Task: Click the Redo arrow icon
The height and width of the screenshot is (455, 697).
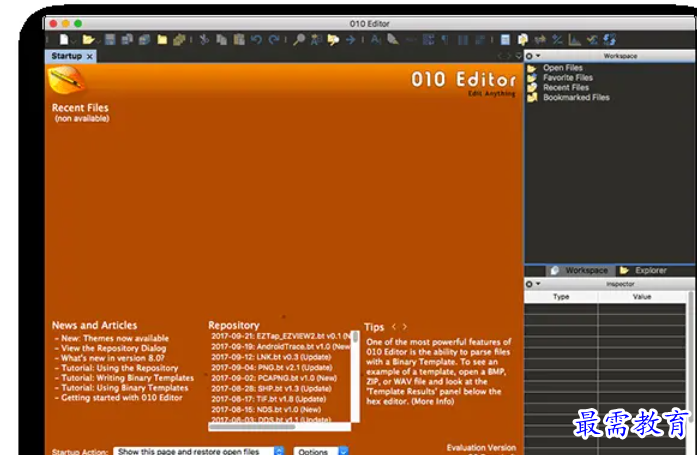Action: pyautogui.click(x=273, y=40)
